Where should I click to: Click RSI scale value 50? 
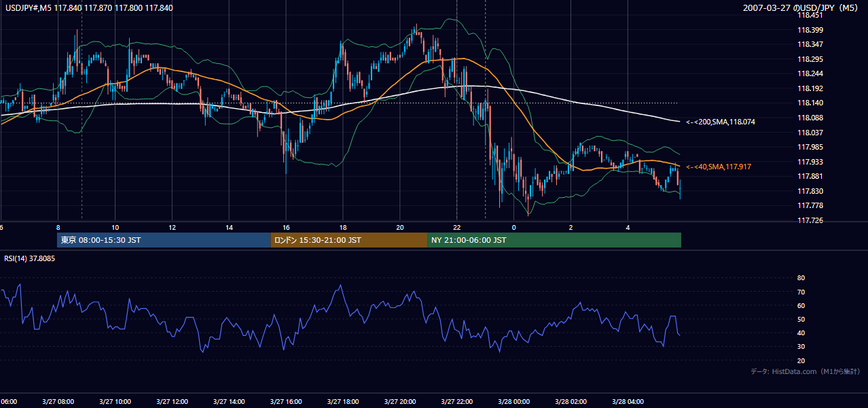pos(801,319)
